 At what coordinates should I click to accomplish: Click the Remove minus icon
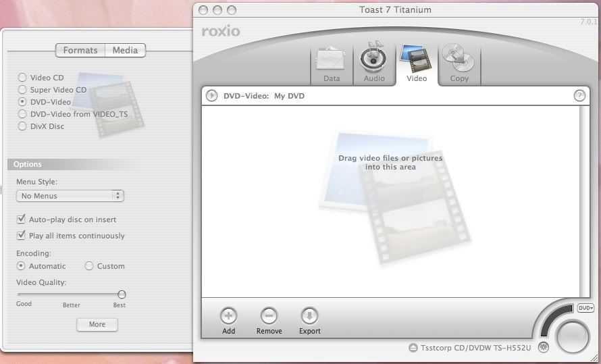click(269, 316)
